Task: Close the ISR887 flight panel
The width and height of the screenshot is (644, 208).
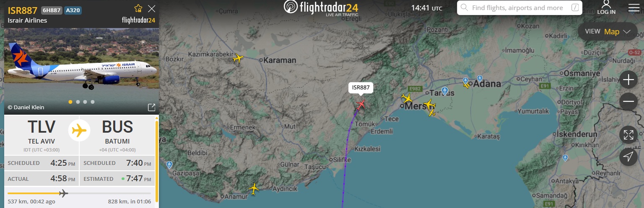Action: (152, 8)
